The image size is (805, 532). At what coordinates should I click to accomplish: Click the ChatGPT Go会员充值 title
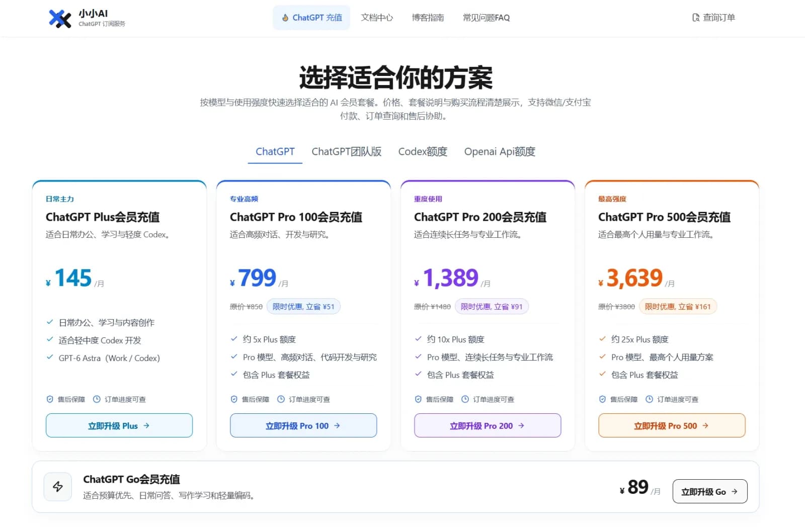(x=132, y=479)
